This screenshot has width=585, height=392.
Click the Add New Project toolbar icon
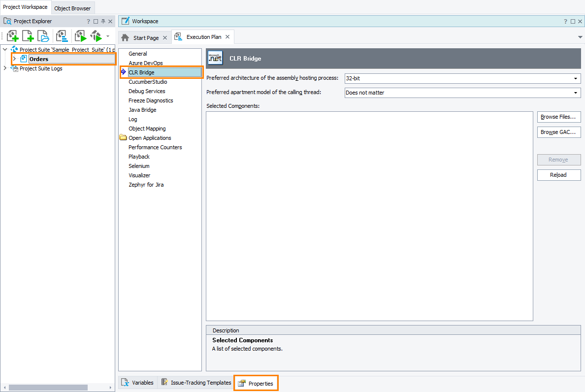12,36
